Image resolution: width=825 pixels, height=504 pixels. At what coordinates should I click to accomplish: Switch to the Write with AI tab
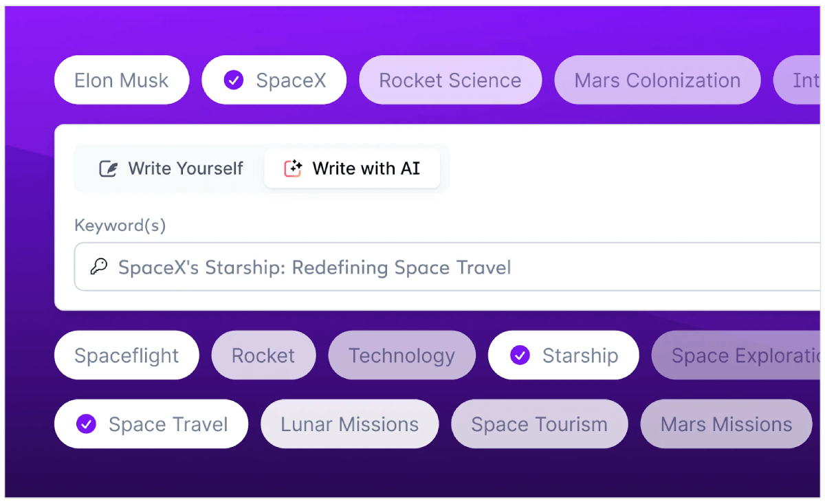coord(353,168)
